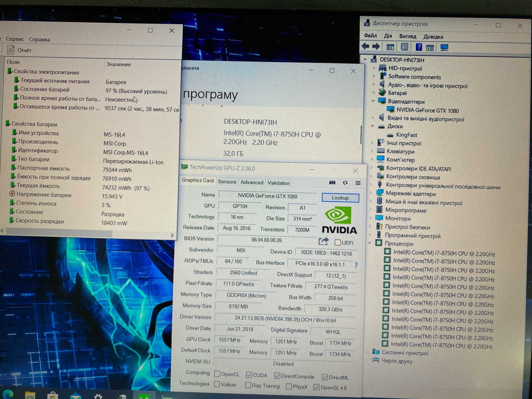Image resolution: width=532 pixels, height=399 pixels.
Task: Click the blue help icon in Device Manager toolbar
Action: pyautogui.click(x=419, y=47)
